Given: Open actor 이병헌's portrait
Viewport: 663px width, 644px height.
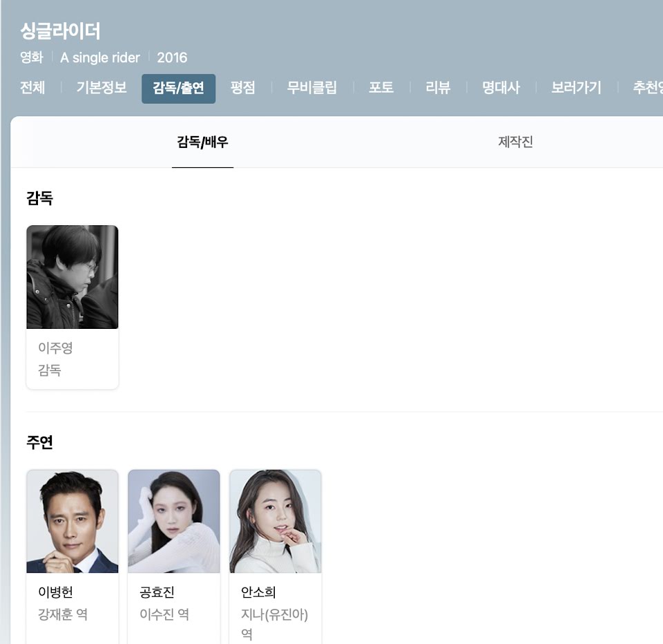Looking at the screenshot, I should [x=73, y=521].
